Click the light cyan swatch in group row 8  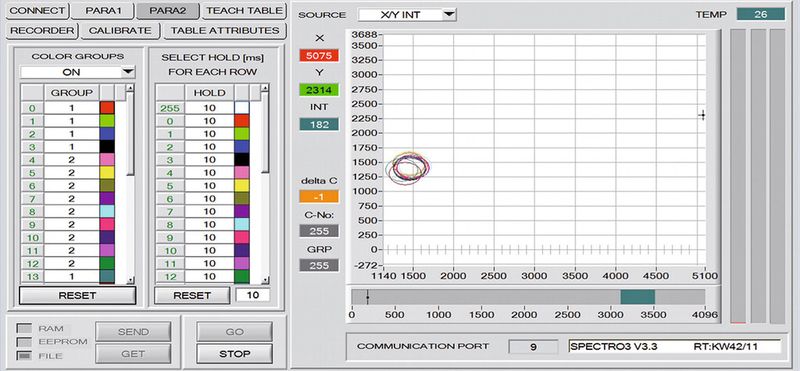point(107,211)
